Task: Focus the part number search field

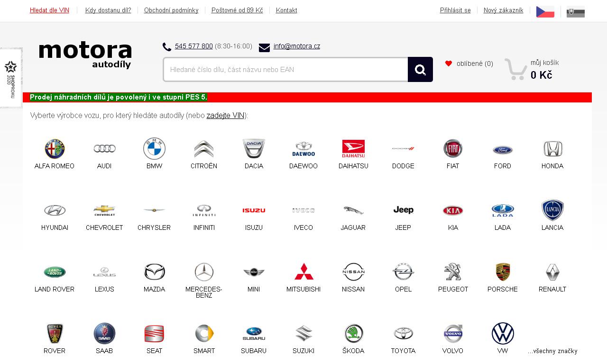Action: pos(285,70)
